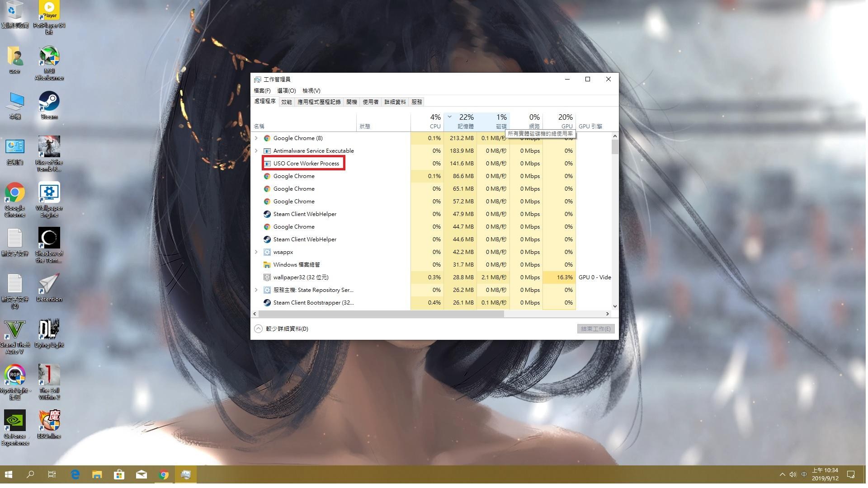Screen dimensions: 868x488
Task: Select the user folder desktop icon
Action: point(14,59)
